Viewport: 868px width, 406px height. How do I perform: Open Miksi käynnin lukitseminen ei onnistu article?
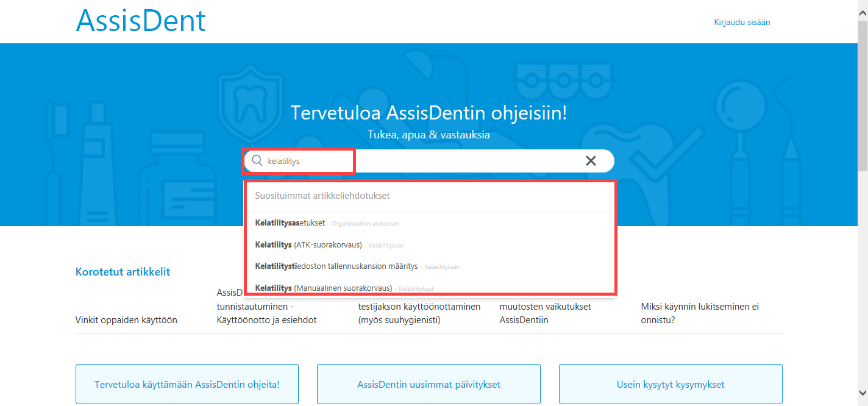pos(700,313)
